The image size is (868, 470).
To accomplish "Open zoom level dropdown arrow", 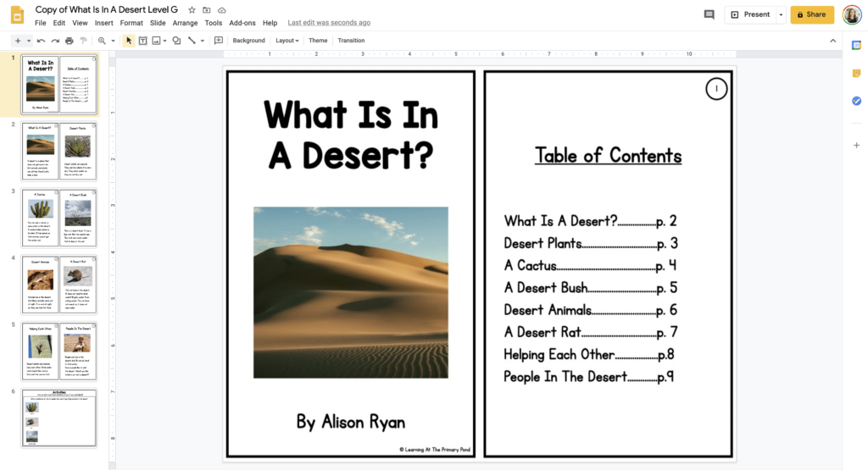I will coord(113,41).
